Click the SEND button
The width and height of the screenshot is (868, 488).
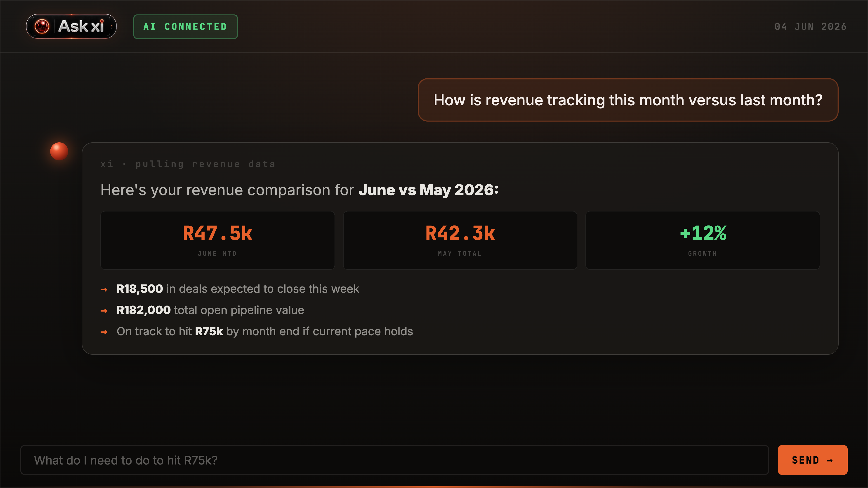(x=813, y=460)
